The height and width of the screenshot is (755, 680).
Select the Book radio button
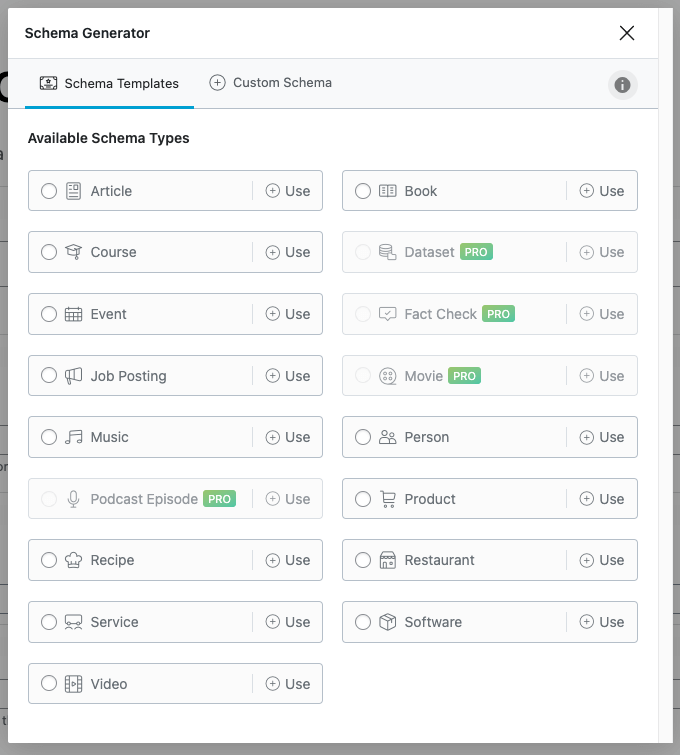[363, 191]
